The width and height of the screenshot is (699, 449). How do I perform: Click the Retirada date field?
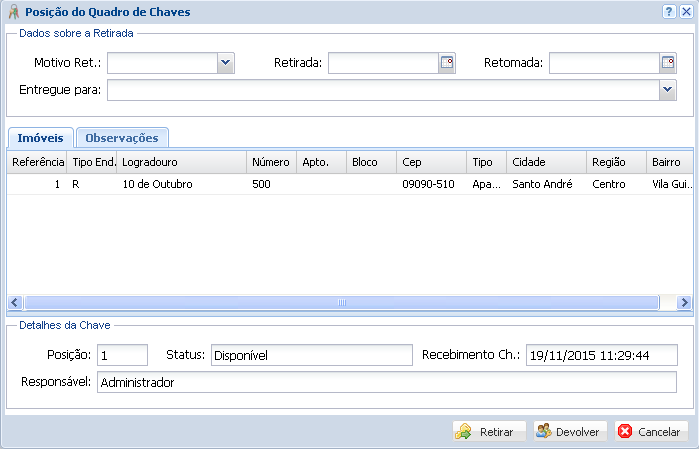pyautogui.click(x=383, y=62)
